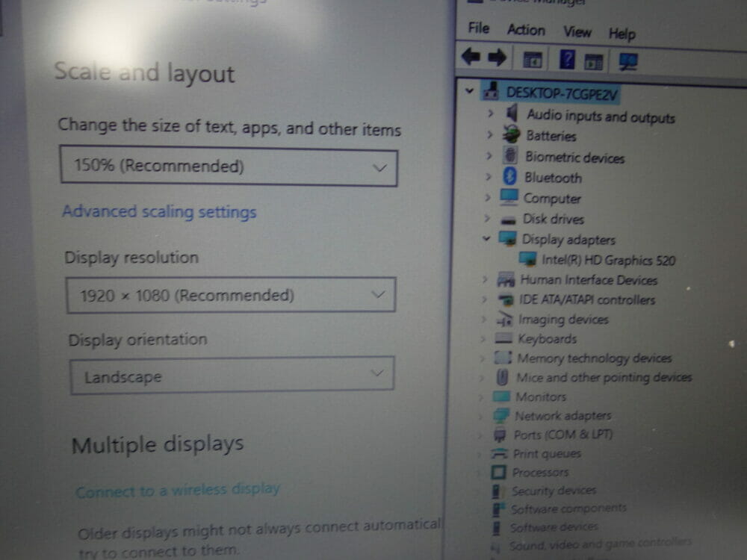Expand the Computer node arrow

pyautogui.click(x=487, y=197)
